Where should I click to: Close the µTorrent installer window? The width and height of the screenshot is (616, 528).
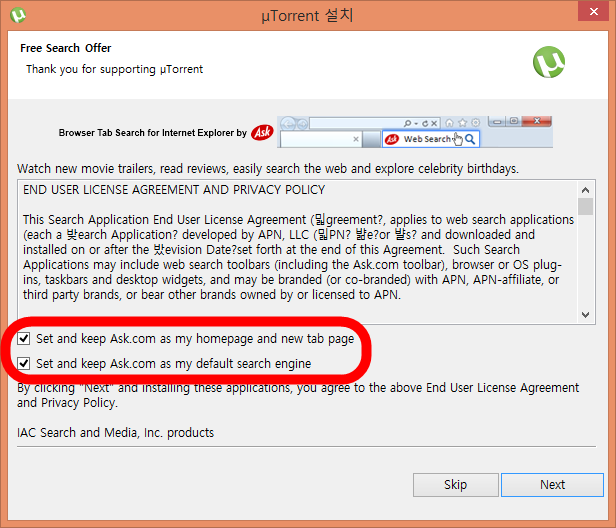coord(594,11)
